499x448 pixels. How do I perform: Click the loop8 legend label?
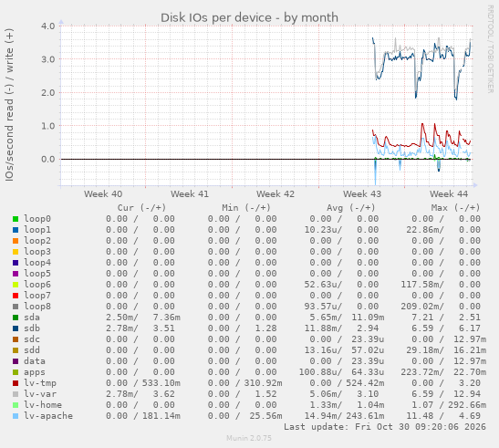37,307
